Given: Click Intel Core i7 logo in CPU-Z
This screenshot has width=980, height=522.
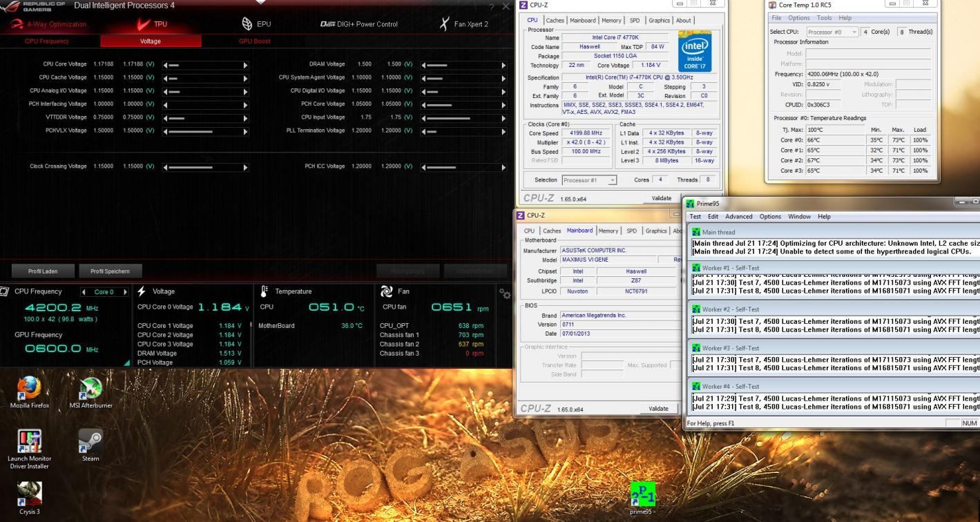Looking at the screenshot, I should [x=694, y=51].
